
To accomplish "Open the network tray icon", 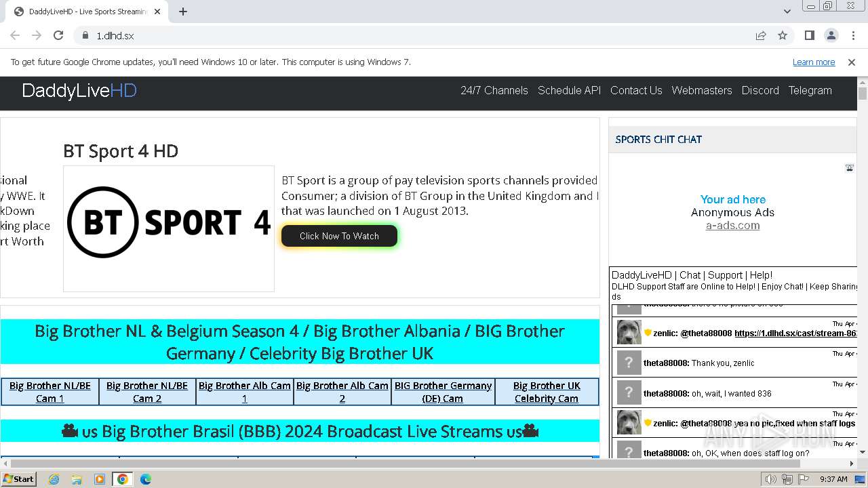I will tap(787, 479).
